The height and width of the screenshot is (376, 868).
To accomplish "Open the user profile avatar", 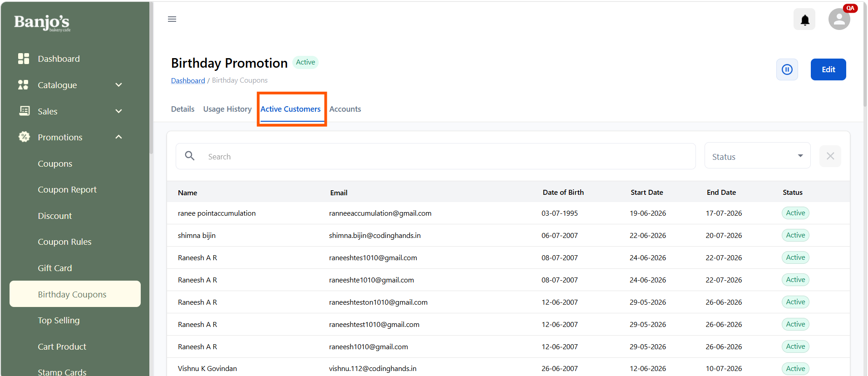I will 839,20.
